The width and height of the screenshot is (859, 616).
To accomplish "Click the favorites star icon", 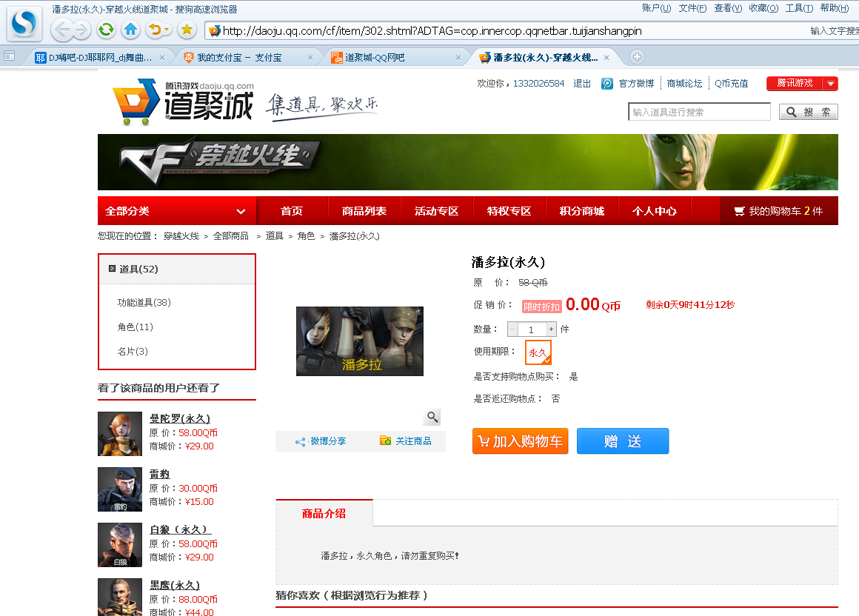I will click(x=187, y=30).
